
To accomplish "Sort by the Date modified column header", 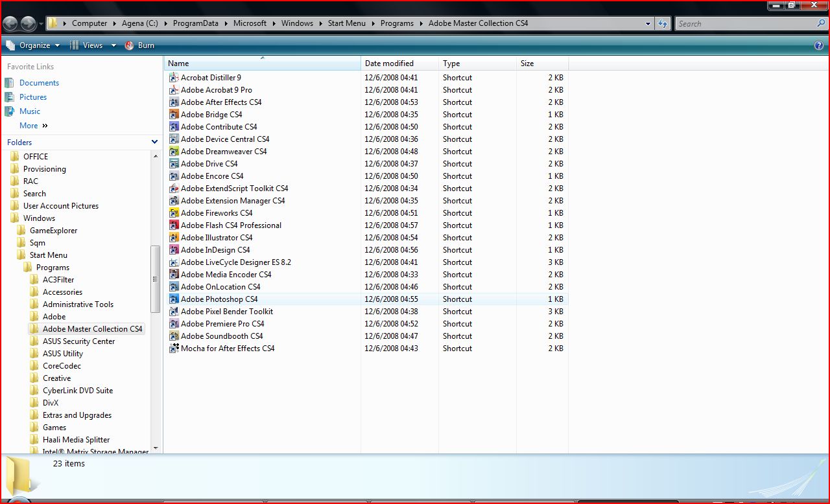I will point(399,63).
